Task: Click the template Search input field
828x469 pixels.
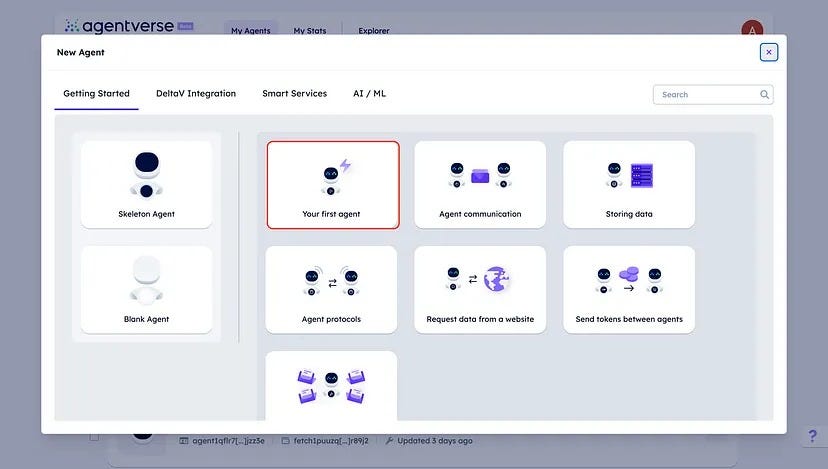Action: coord(713,95)
